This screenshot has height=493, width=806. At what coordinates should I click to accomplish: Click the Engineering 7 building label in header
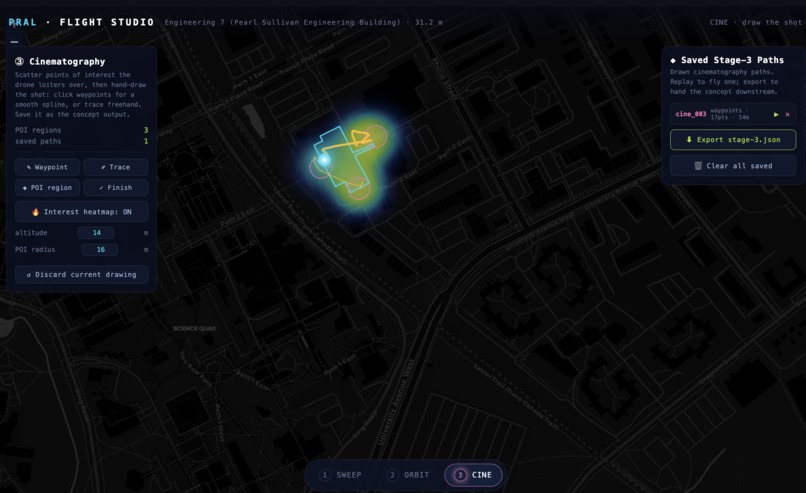tap(303, 23)
